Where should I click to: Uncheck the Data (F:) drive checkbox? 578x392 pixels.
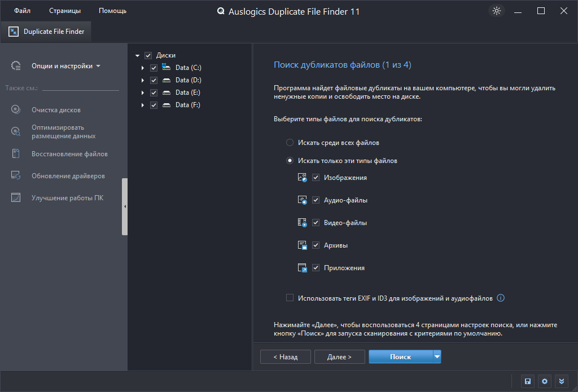tap(154, 105)
